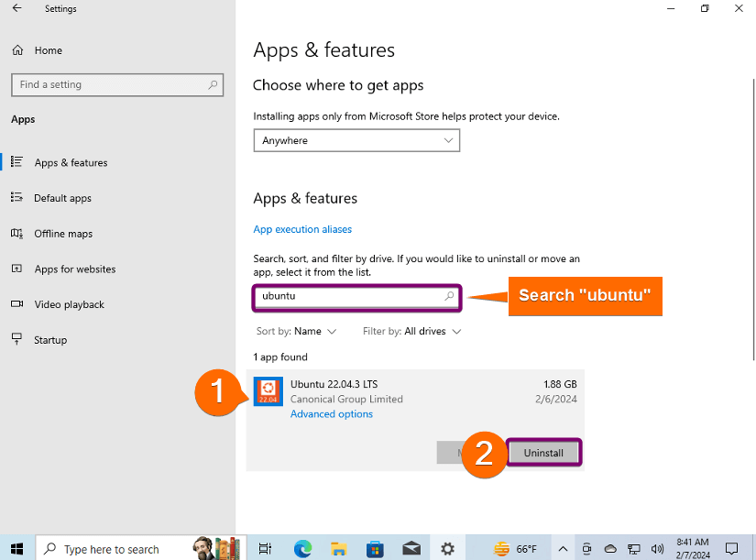Click the Canonical Group Limited publisher text
The image size is (756, 560).
click(x=346, y=399)
